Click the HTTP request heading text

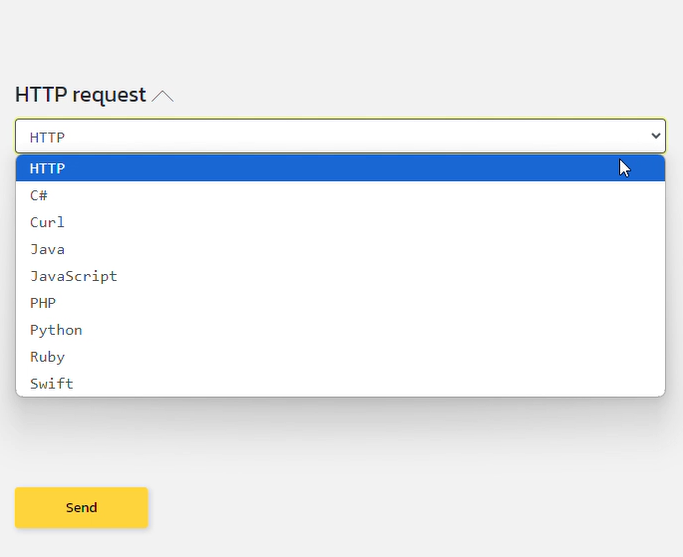coord(80,95)
